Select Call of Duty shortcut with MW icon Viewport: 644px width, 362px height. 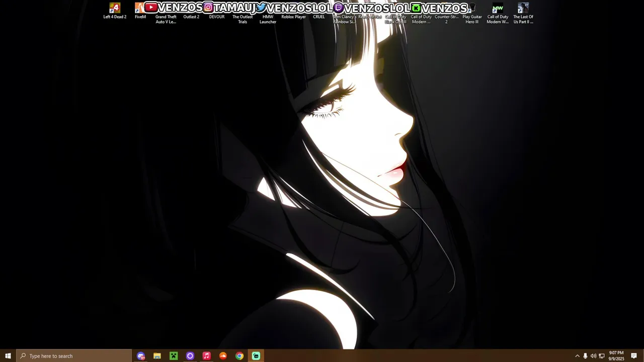click(498, 13)
